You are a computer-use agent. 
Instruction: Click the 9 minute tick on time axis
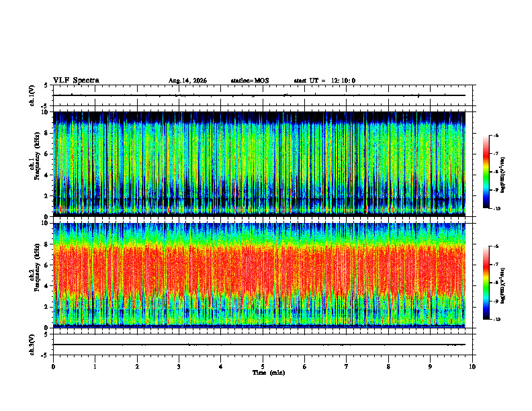click(430, 367)
